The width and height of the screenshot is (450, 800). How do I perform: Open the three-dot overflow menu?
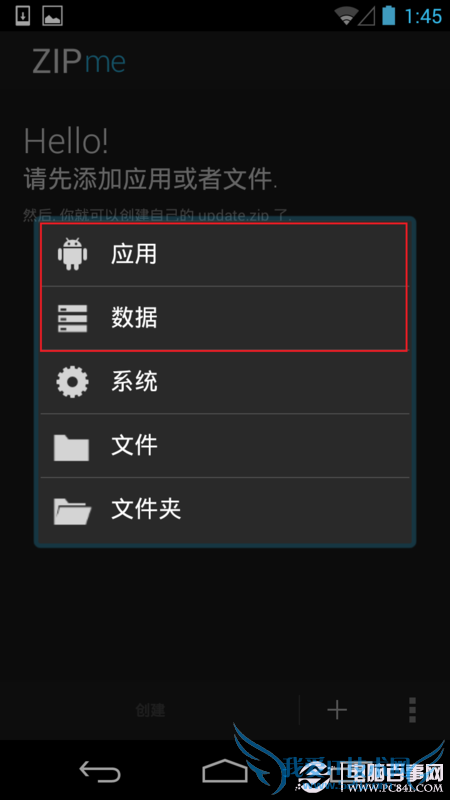point(412,710)
